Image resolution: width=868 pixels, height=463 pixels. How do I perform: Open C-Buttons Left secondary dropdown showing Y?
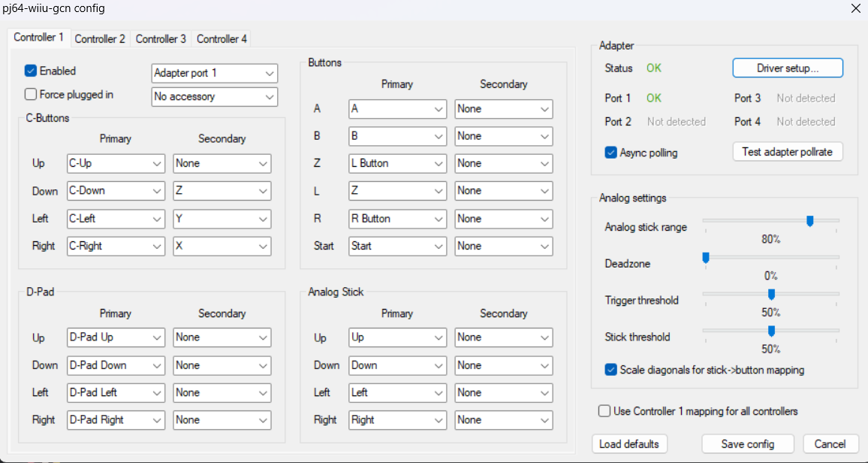(222, 219)
